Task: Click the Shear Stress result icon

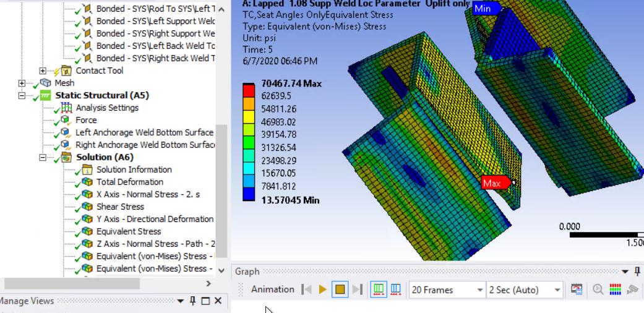Action: pos(87,206)
